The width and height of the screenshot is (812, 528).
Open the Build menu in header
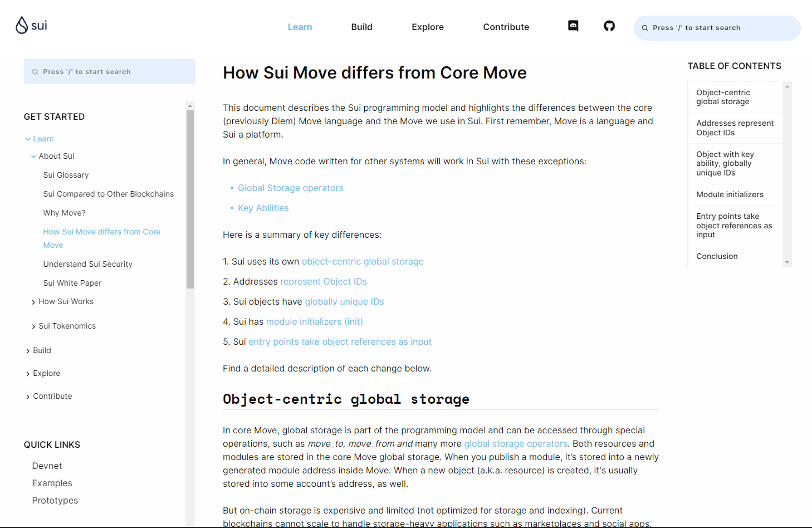361,27
